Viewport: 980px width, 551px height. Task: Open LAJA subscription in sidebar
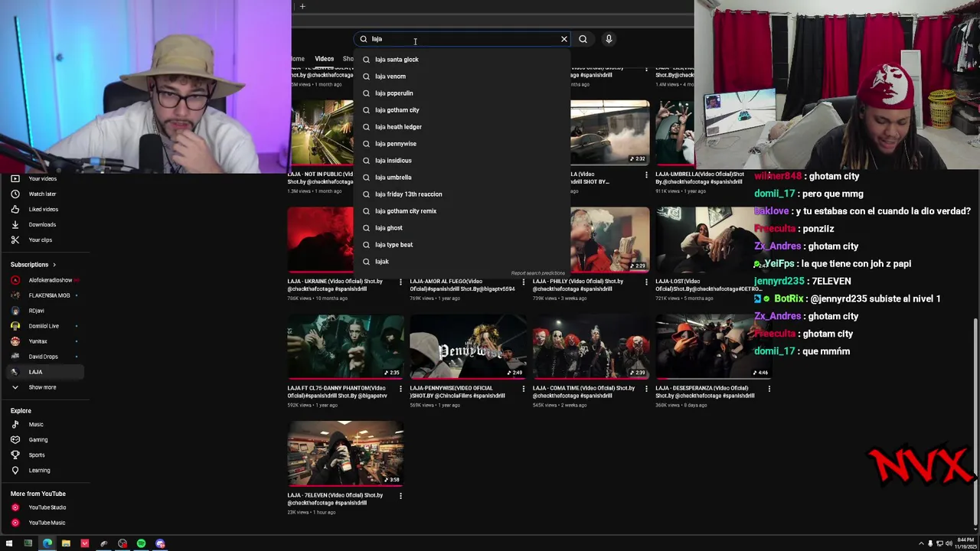(44, 372)
